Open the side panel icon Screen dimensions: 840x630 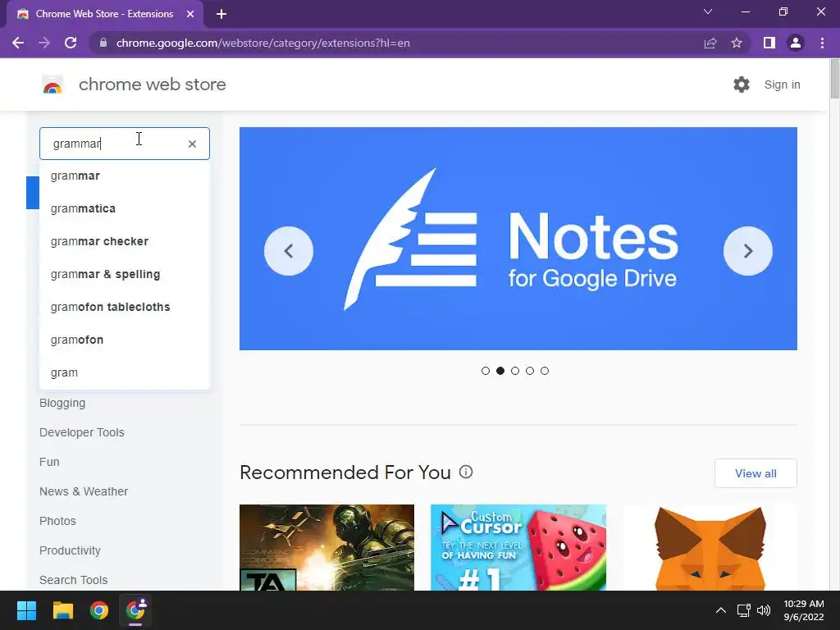[769, 43]
